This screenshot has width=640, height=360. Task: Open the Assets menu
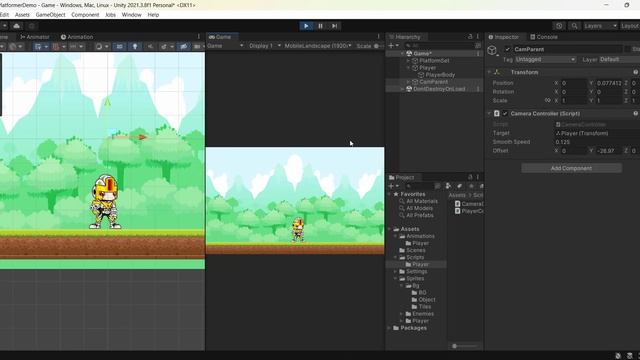(x=22, y=15)
